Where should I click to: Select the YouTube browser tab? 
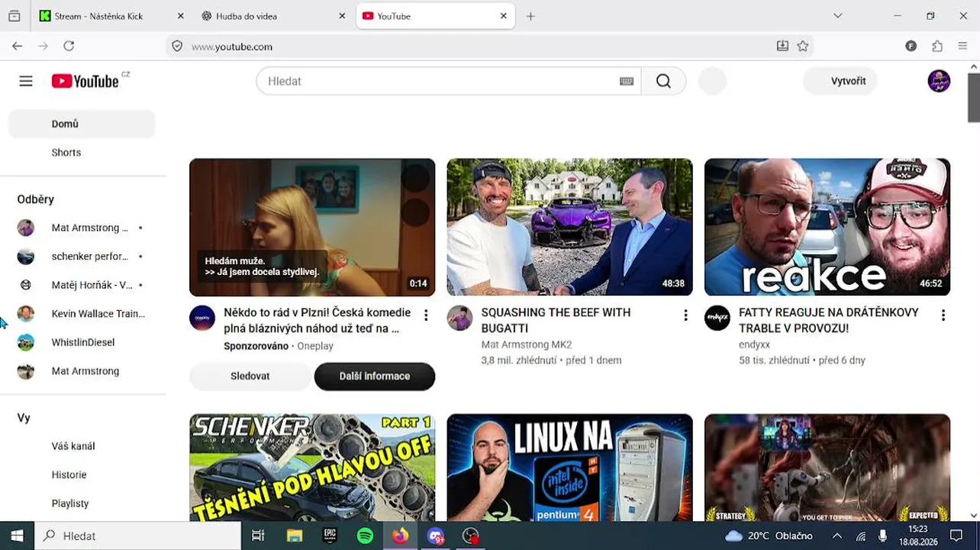(437, 16)
